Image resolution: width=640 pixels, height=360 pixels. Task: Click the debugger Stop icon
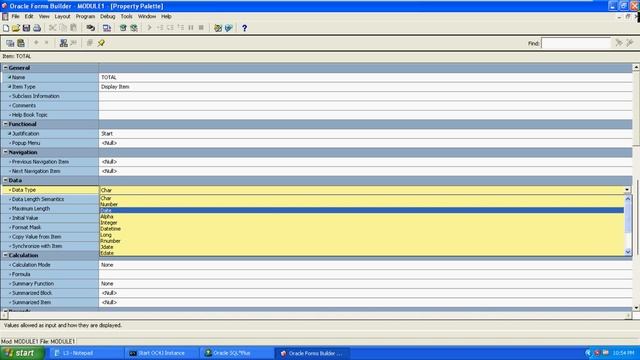coord(201,28)
